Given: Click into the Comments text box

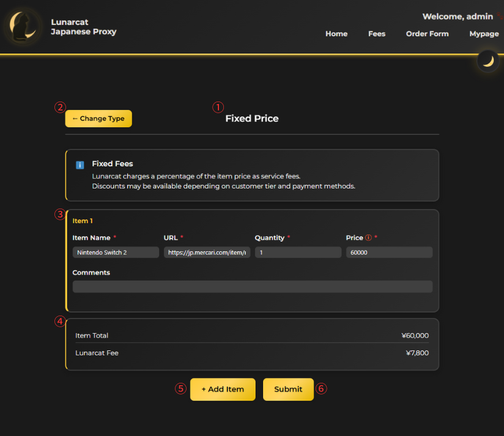Looking at the screenshot, I should [x=252, y=286].
